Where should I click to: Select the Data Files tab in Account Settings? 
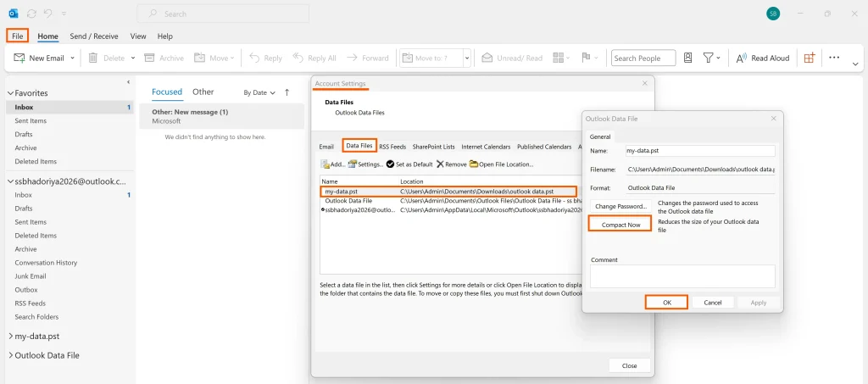click(359, 146)
